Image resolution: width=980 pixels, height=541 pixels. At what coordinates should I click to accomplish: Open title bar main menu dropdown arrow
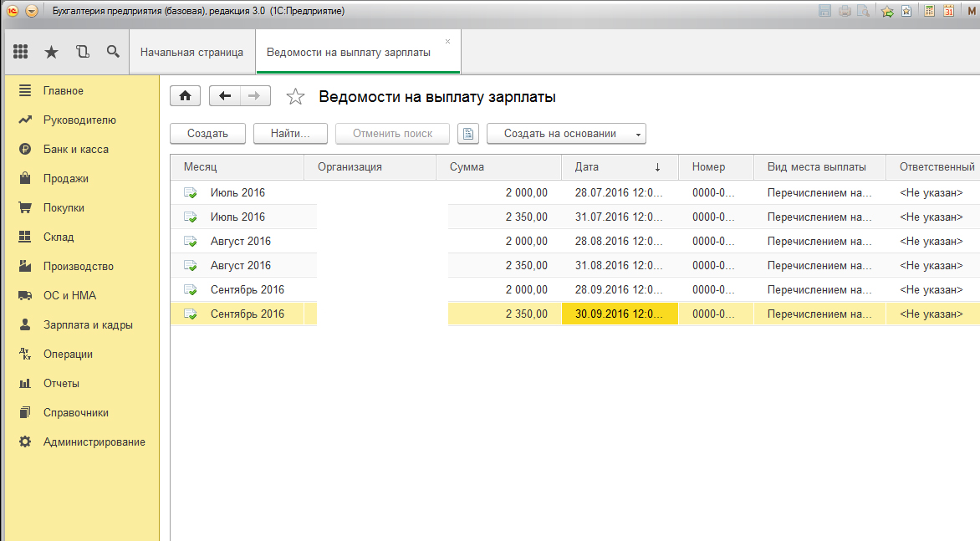(x=32, y=12)
